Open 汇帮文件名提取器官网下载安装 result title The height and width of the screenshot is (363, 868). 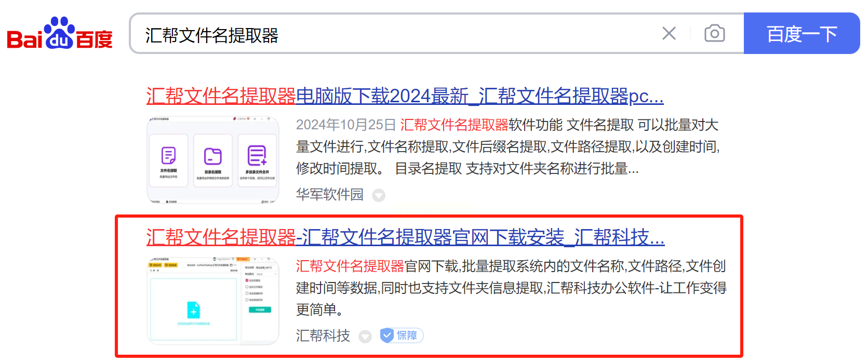click(x=405, y=237)
